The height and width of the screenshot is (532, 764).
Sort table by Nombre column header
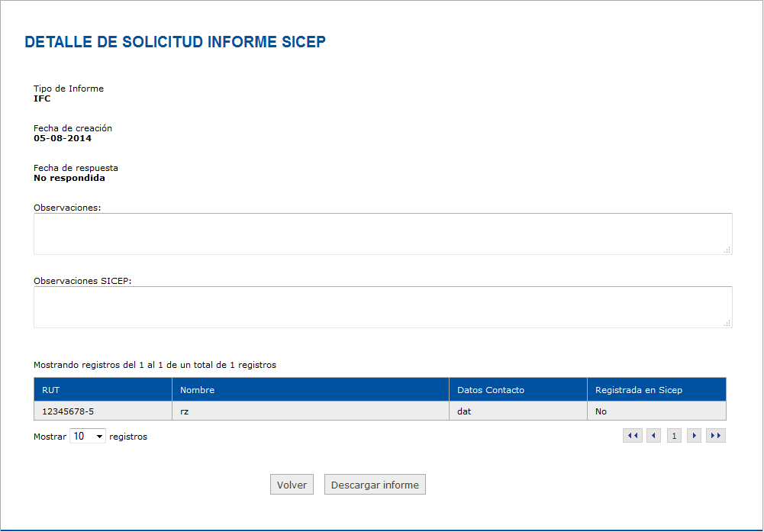coord(311,390)
